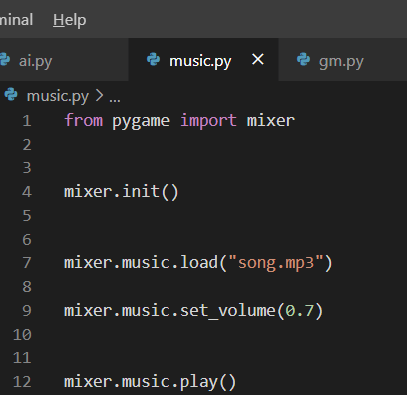Click music.py in the breadcrumb
The image size is (407, 395).
58,97
